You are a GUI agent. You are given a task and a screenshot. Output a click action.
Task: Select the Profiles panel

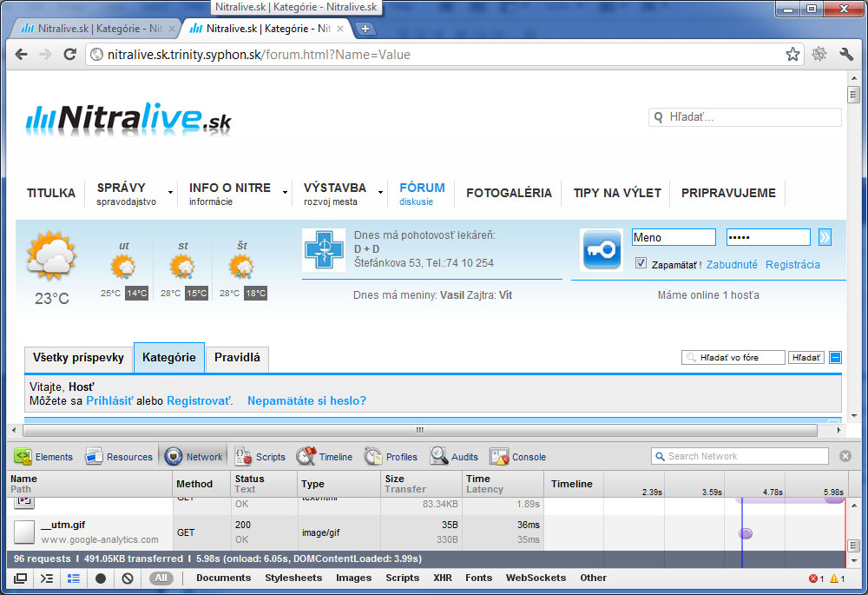391,457
